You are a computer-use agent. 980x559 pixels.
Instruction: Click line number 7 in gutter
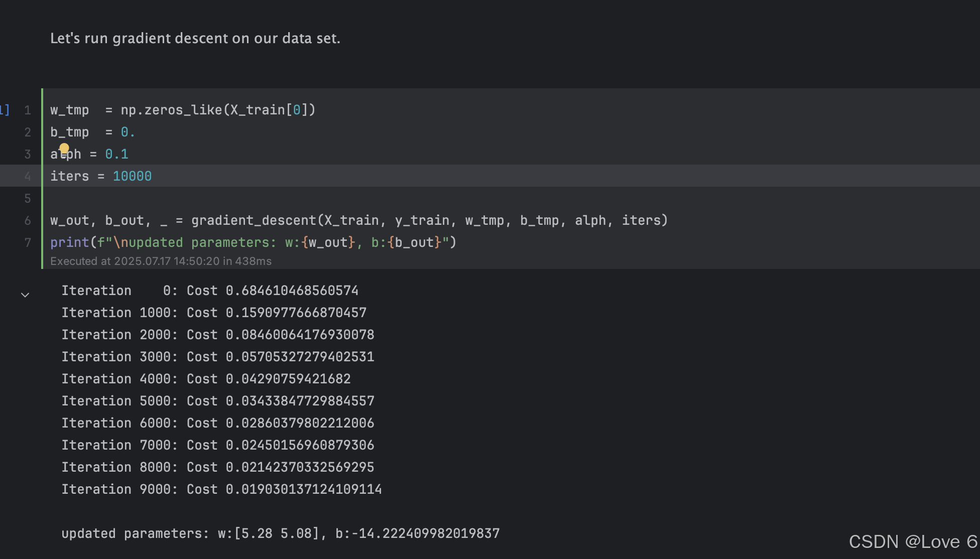[28, 242]
